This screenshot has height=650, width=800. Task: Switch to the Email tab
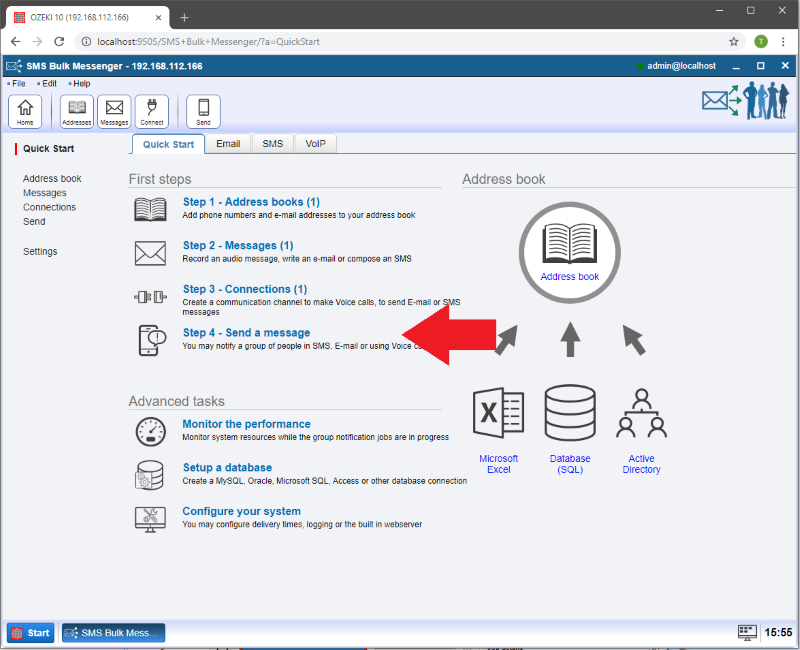[228, 144]
